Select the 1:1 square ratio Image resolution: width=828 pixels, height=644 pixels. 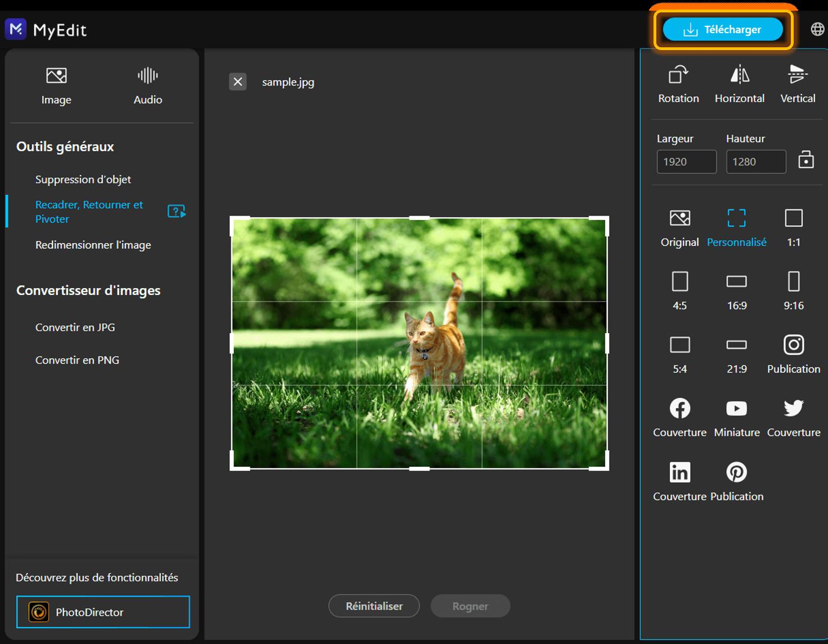coord(793,218)
